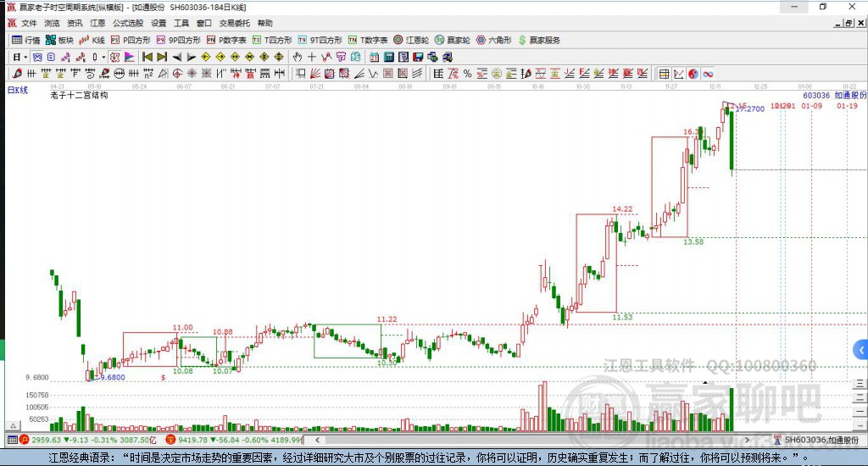The height and width of the screenshot is (466, 868).
Task: Click the table icon at status bar start
Action: click(12, 440)
